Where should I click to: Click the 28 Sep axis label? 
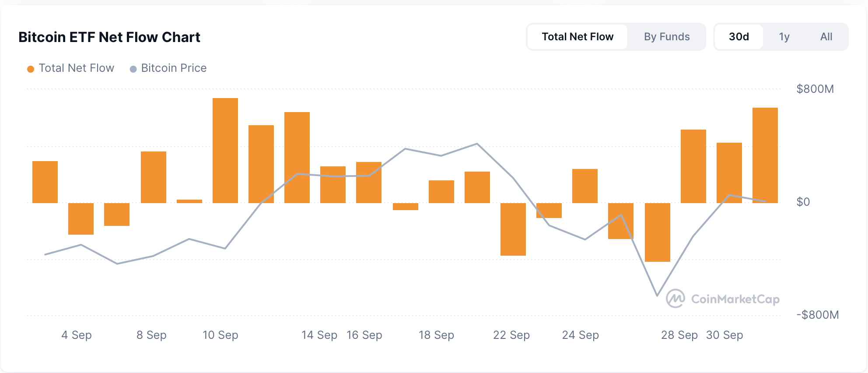coord(679,335)
